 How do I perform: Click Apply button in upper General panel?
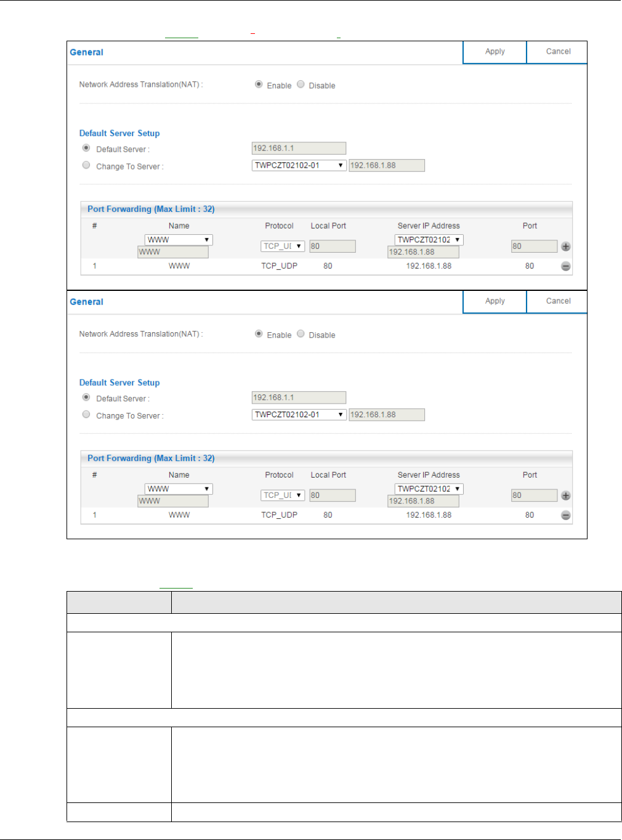point(495,52)
